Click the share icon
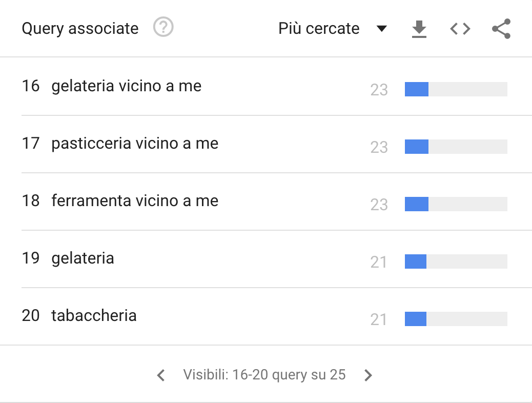 pos(501,29)
